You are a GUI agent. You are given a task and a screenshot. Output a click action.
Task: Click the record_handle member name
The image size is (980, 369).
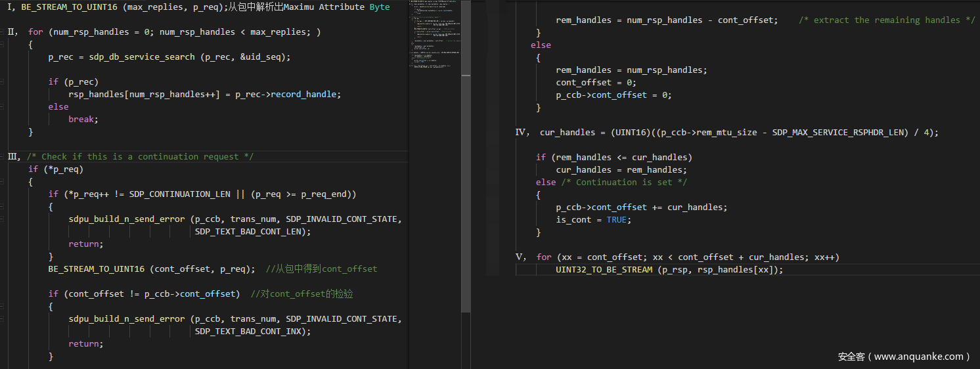coord(305,95)
